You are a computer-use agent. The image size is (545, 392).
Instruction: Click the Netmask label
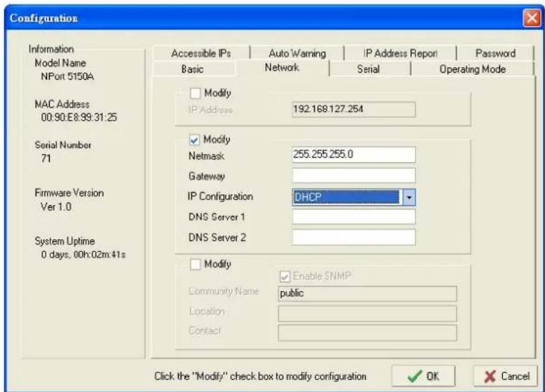pos(207,156)
